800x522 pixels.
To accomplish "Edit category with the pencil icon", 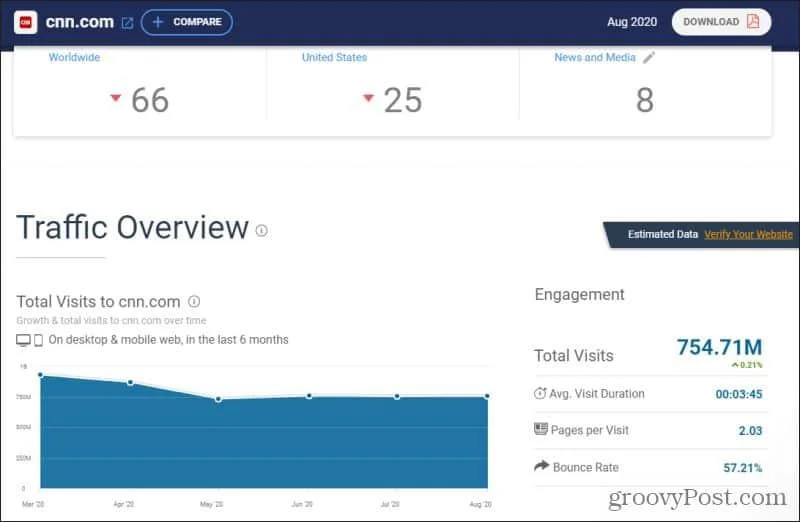I will (648, 58).
